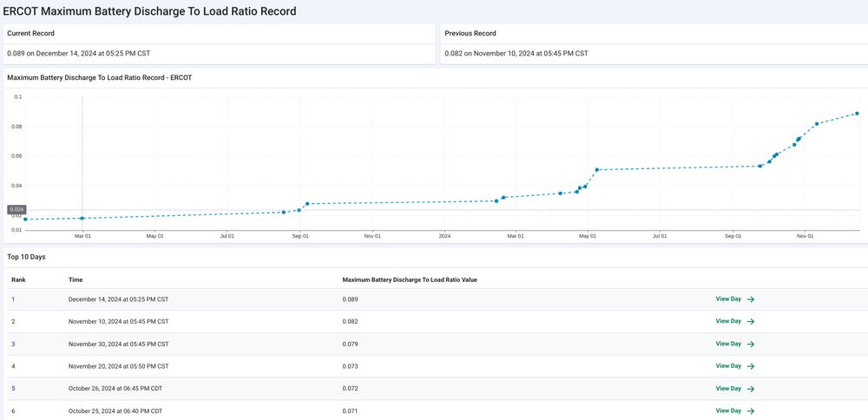Click arrow icon in the 0.071 row
Image resolution: width=868 pixels, height=420 pixels.
[x=751, y=411]
